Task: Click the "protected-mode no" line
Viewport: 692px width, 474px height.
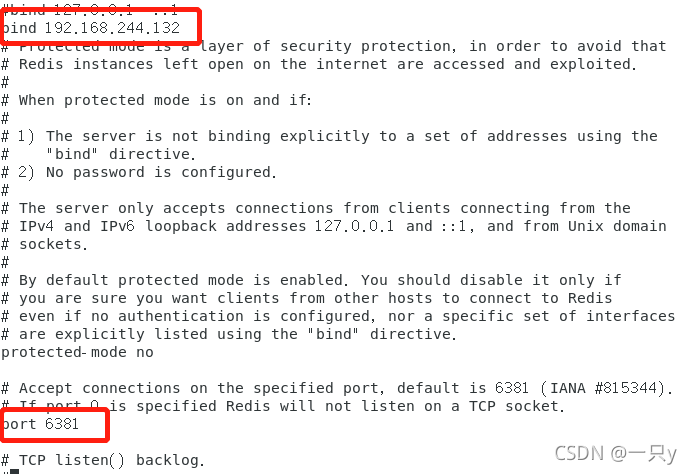Action: point(78,352)
